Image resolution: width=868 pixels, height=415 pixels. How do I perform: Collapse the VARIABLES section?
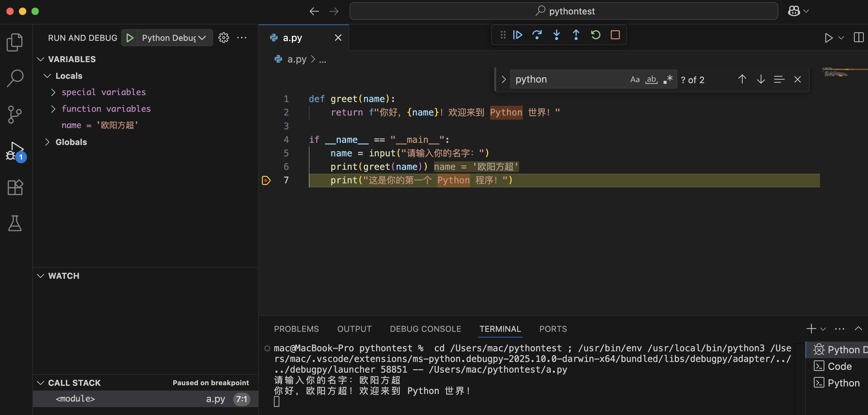coord(40,59)
